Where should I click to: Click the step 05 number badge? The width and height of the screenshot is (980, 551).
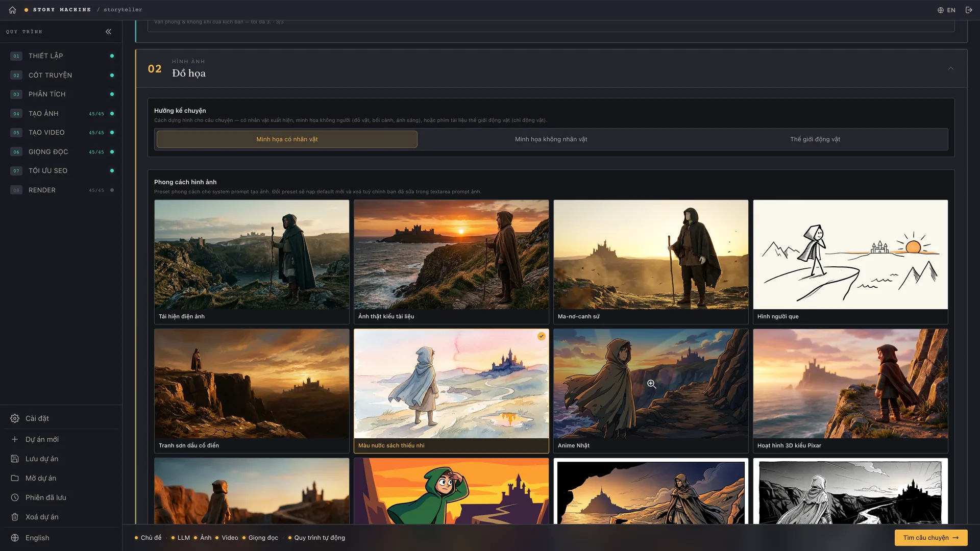pos(16,133)
